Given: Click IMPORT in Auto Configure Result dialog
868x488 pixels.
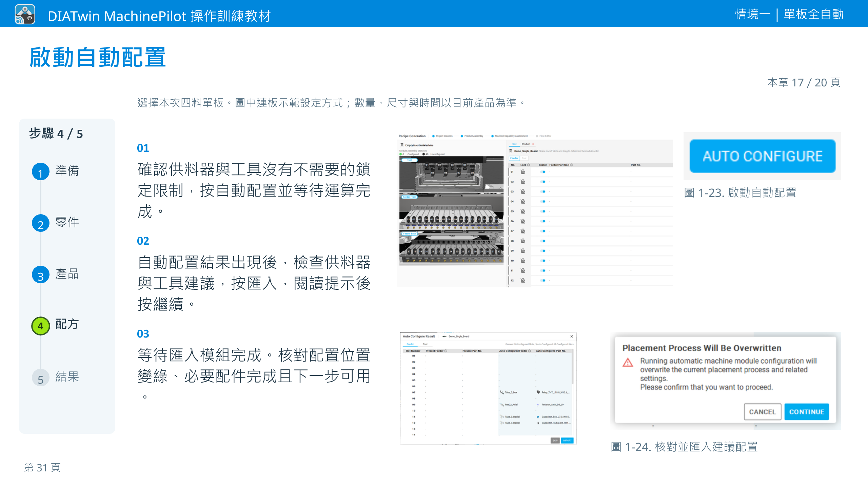Looking at the screenshot, I should 567,441.
